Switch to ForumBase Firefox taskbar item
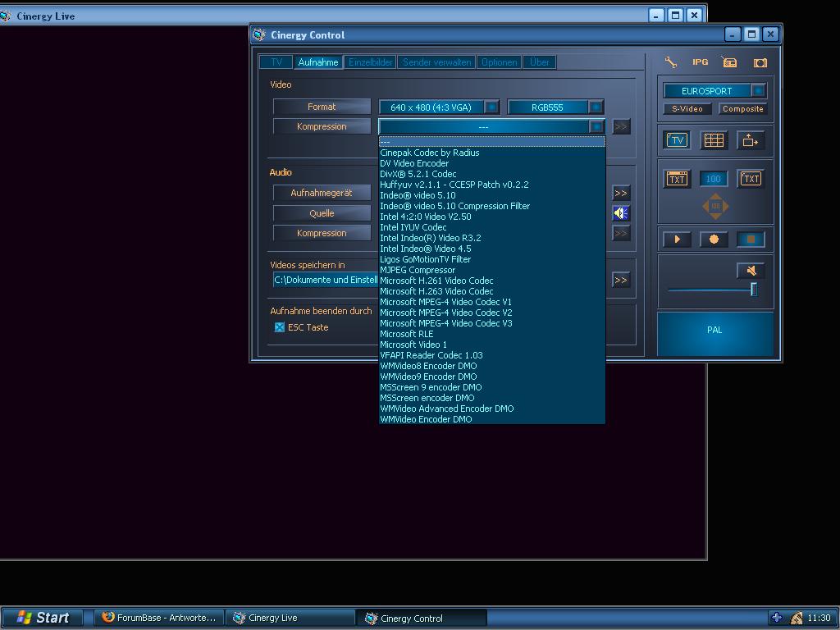840x630 pixels. [x=159, y=618]
